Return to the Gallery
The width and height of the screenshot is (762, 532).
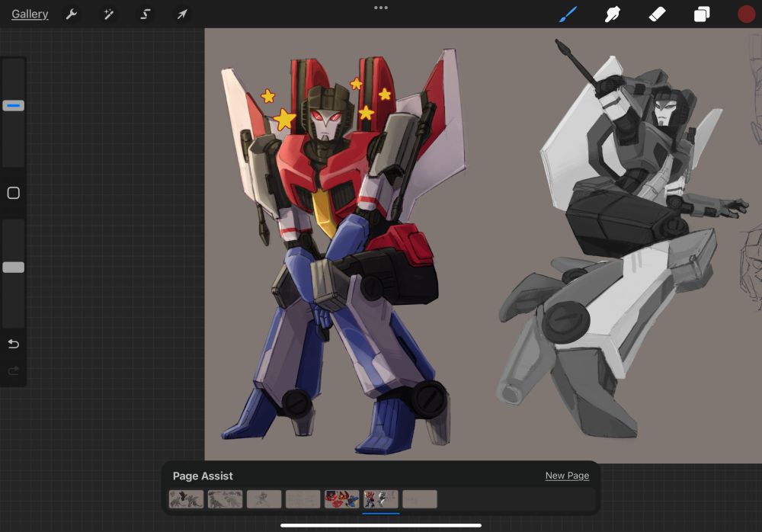(30, 14)
